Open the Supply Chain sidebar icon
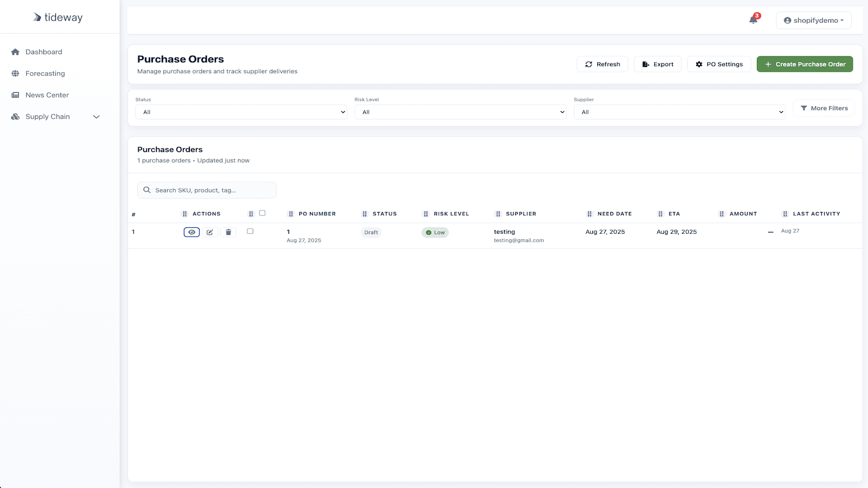 click(15, 116)
